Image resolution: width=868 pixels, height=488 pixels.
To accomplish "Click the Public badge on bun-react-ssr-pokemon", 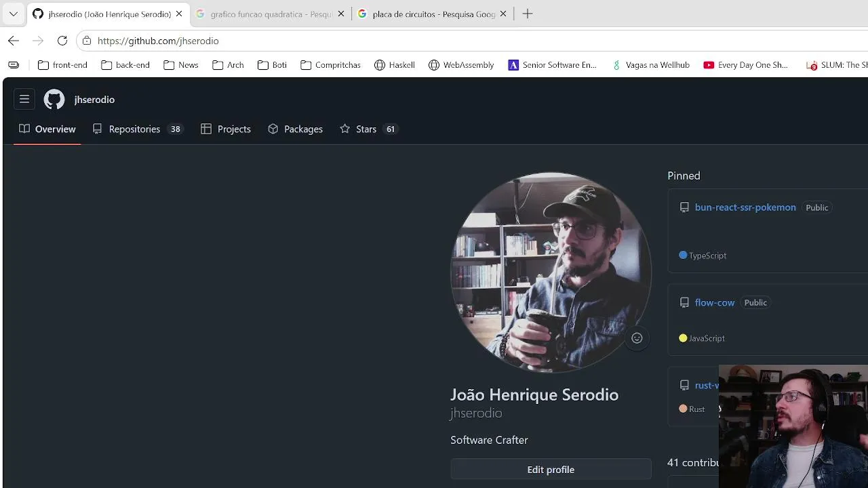I will pos(817,207).
